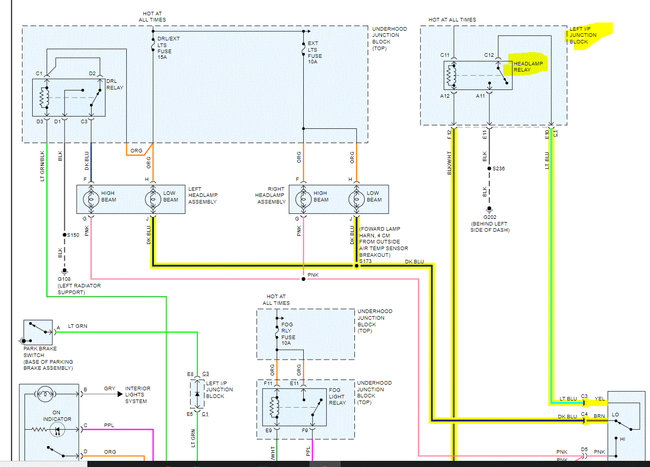Click the highlighted HEADLAMP RELAY label
The height and width of the screenshot is (467, 650).
528,66
